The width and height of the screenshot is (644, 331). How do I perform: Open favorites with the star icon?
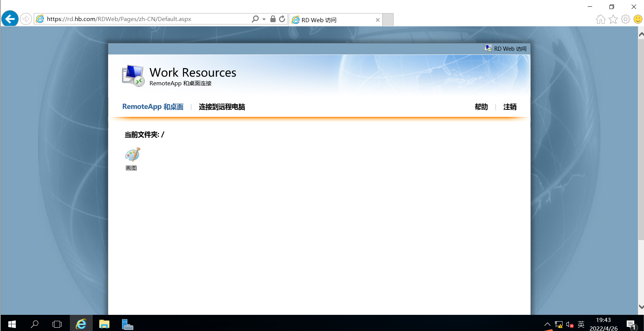coord(613,19)
